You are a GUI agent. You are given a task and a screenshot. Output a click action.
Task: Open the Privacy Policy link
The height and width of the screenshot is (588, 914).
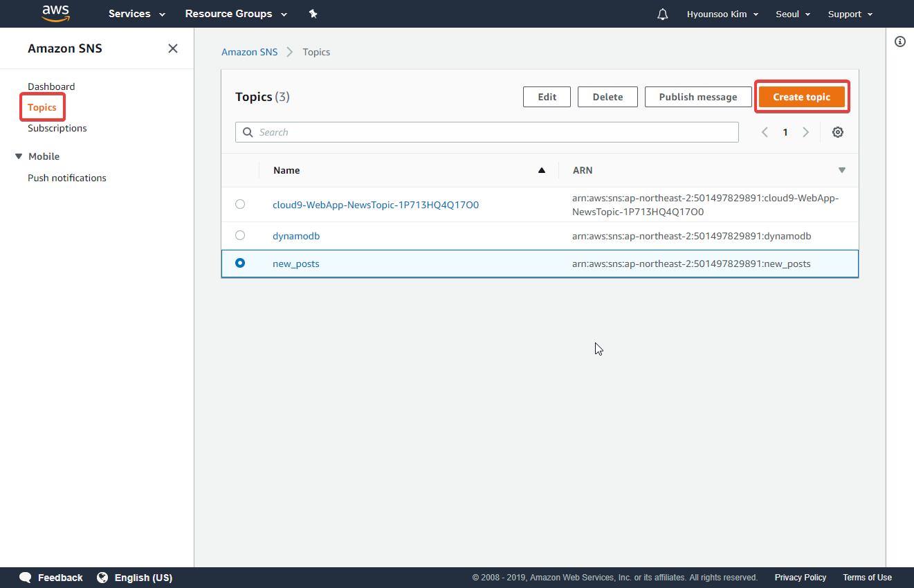point(801,578)
